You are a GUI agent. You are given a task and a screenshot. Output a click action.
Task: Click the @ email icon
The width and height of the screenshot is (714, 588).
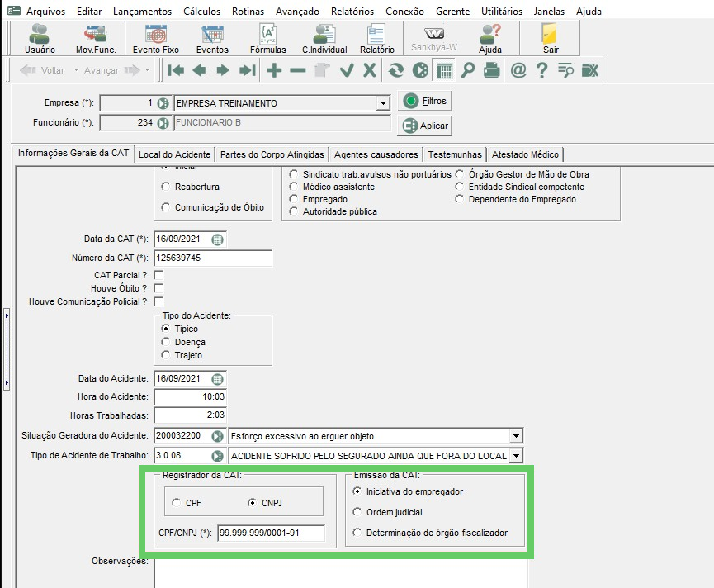tap(518, 70)
